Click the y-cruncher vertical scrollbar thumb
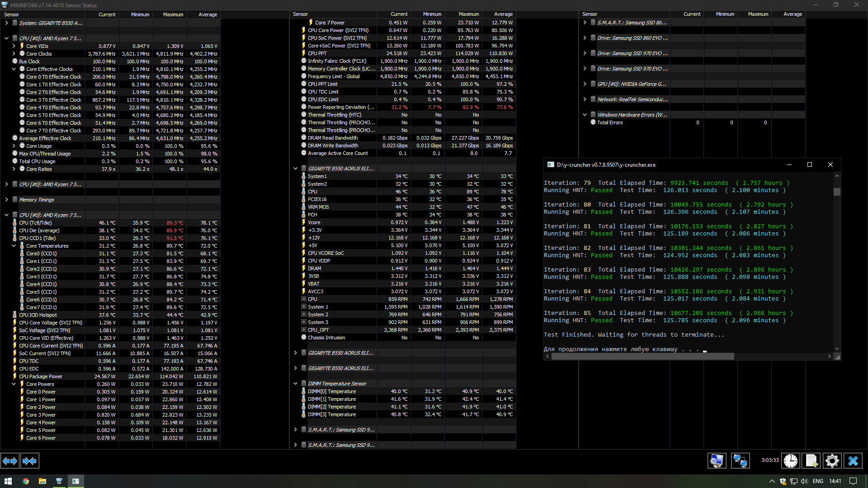The width and height of the screenshot is (868, 488). [x=837, y=192]
